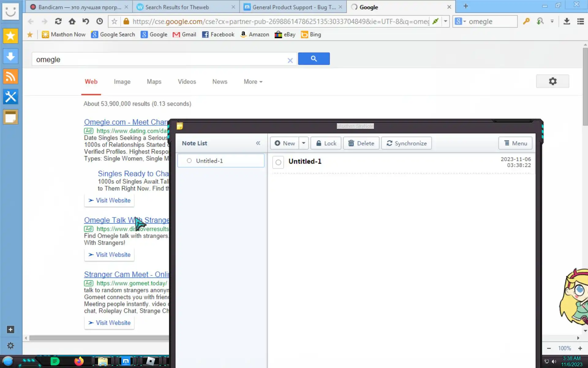Click the blue search magnifier button

[314, 59]
